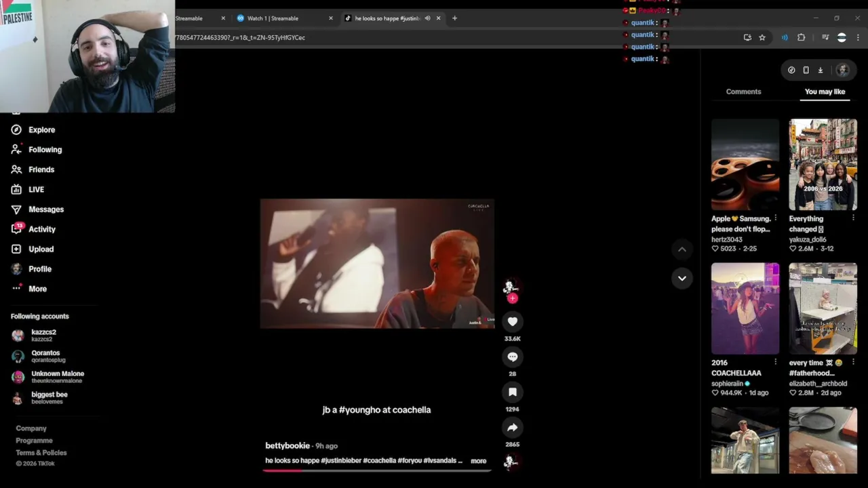Image resolution: width=868 pixels, height=488 pixels.
Task: Click TikTok coin icon in top pill
Action: (x=791, y=70)
